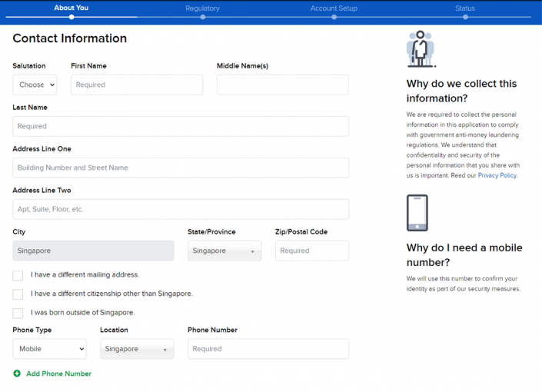The image size is (542, 392).
Task: Open the Salutation dropdown
Action: coord(35,85)
